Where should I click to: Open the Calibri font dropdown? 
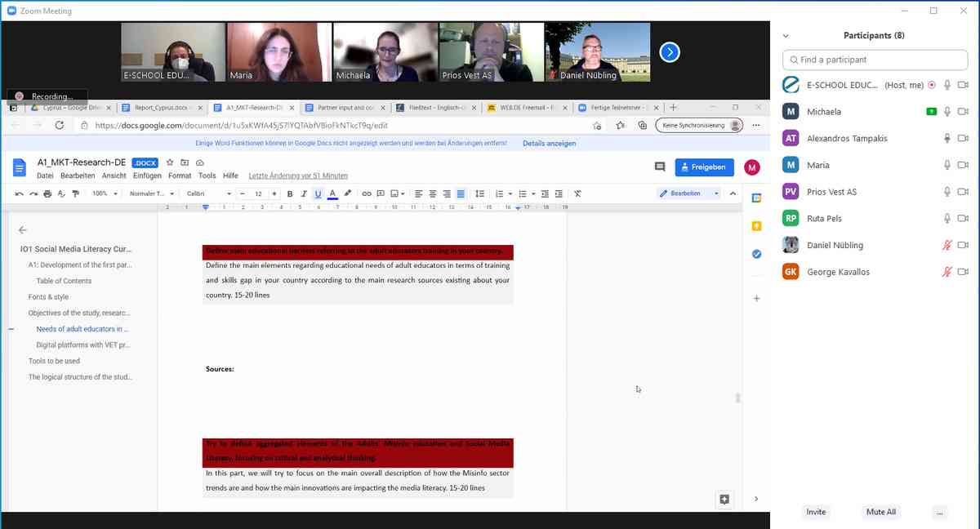click(209, 193)
